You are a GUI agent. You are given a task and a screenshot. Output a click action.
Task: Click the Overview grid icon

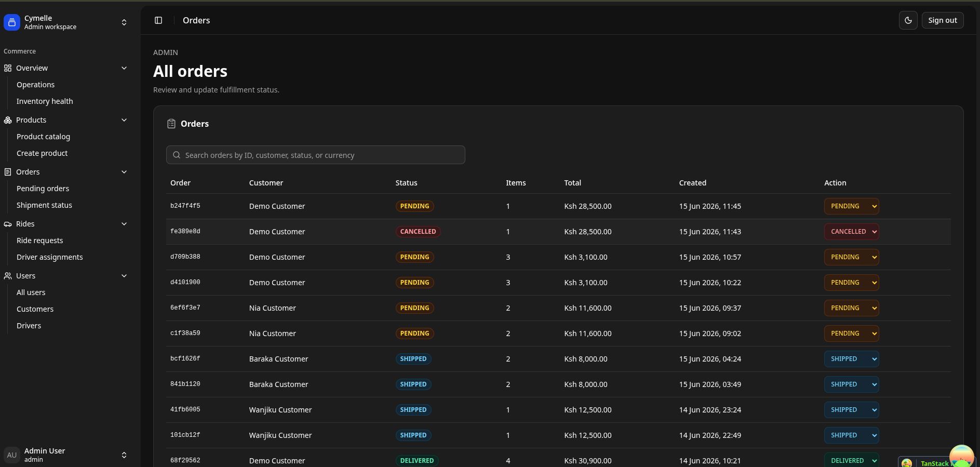pyautogui.click(x=8, y=68)
